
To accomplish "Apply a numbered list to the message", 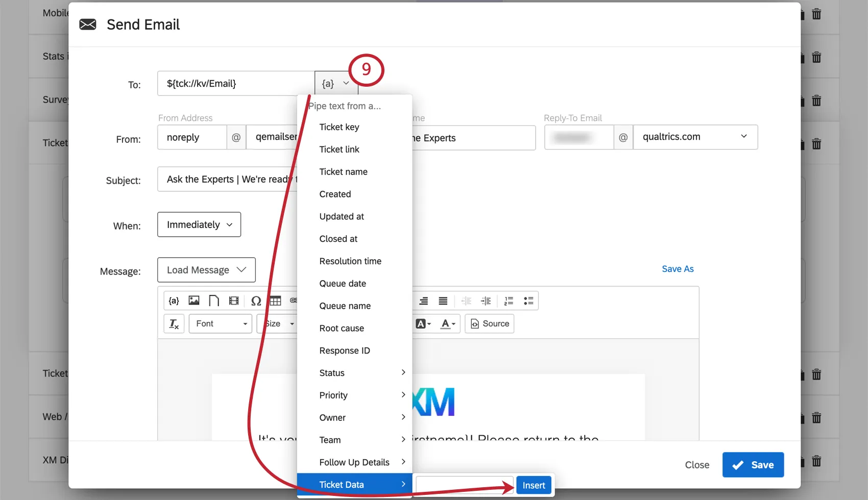I will [508, 301].
